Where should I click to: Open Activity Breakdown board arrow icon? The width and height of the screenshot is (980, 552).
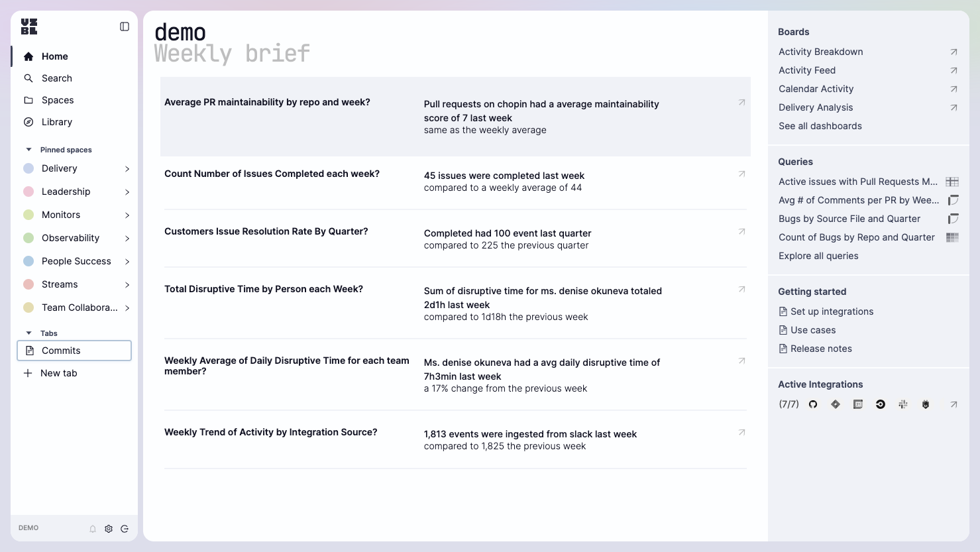[953, 52]
